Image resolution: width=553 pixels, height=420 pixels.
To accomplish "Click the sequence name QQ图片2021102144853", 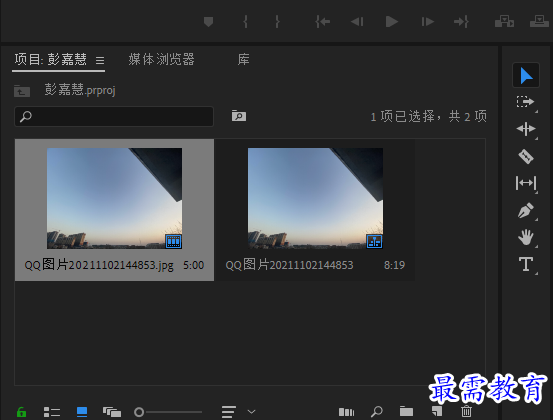I will point(289,265).
